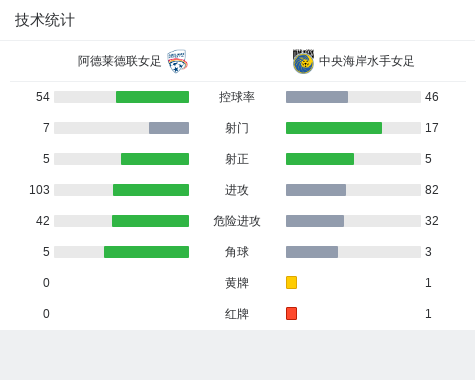This screenshot has width=475, height=380.
Task: Select the 控球率 stat label
Action: pos(237,97)
